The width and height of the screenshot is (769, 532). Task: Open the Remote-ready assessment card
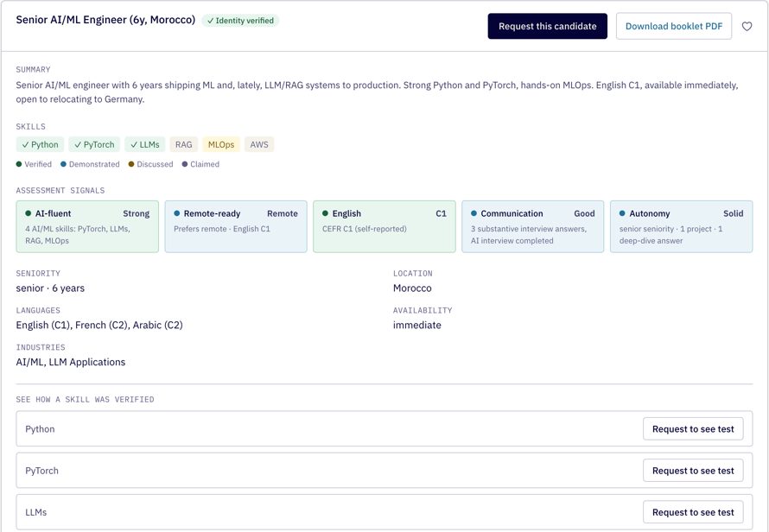click(x=236, y=226)
